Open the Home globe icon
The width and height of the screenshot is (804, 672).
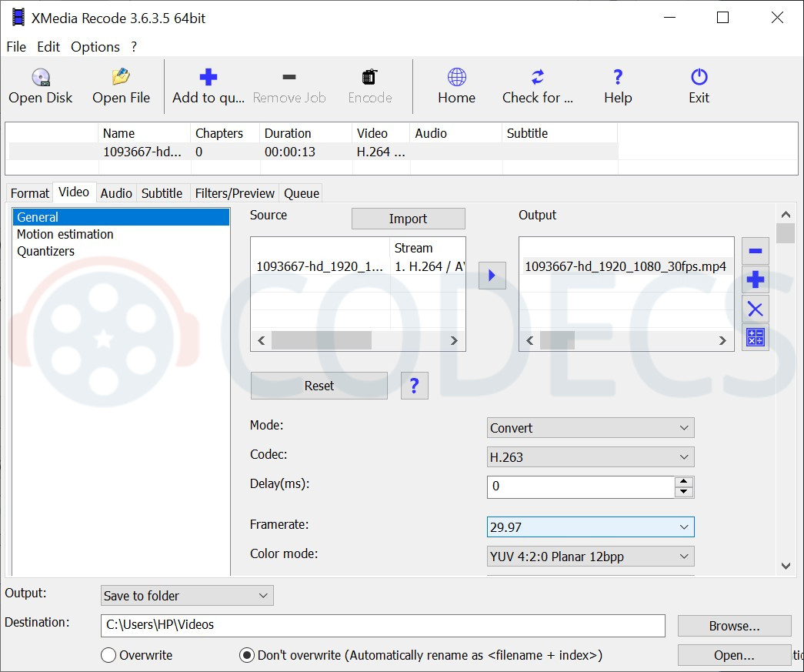(x=456, y=77)
